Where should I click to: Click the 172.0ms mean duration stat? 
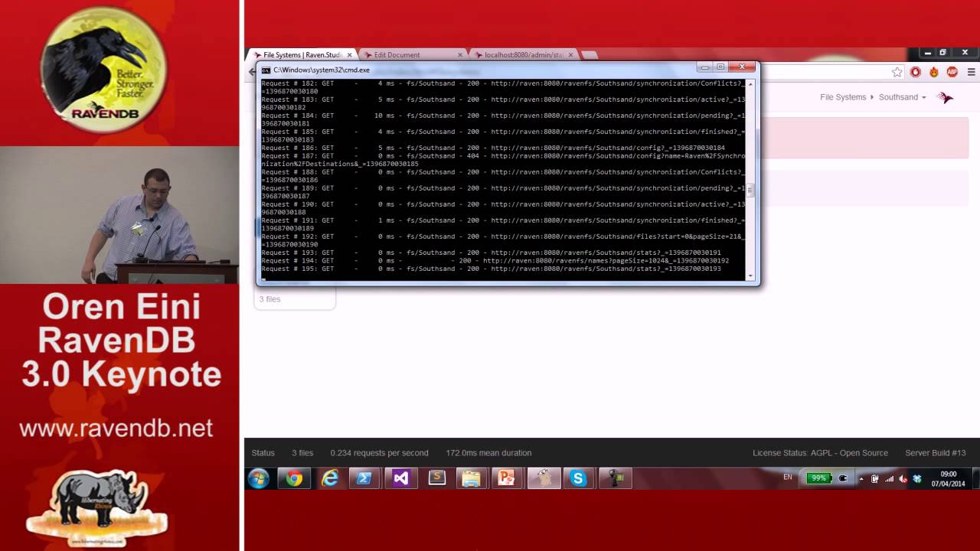click(x=488, y=453)
